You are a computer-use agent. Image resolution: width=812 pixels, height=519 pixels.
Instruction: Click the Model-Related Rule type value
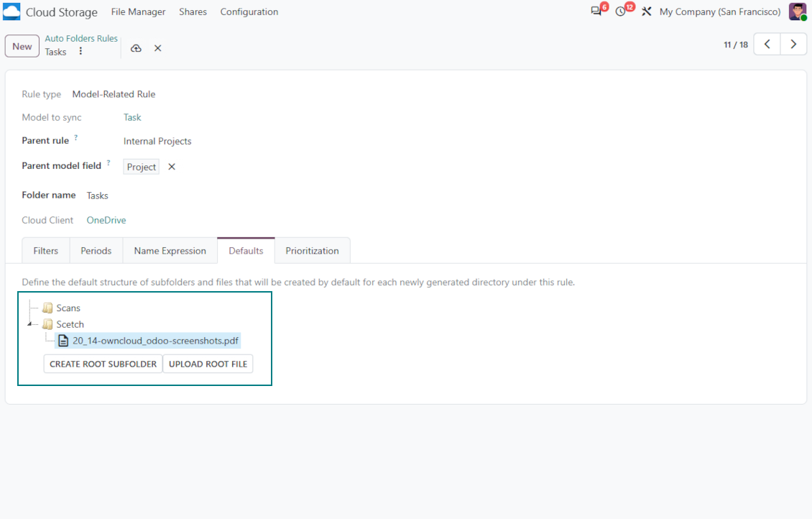[114, 94]
